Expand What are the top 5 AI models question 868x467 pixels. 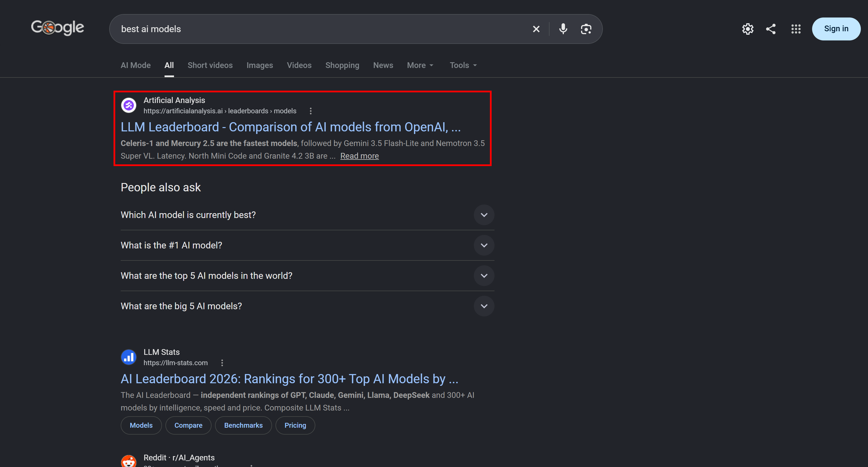(307, 276)
